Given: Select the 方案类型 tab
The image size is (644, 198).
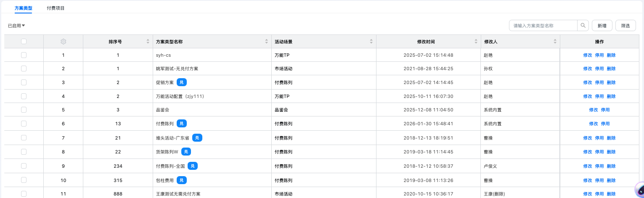Looking at the screenshot, I should (23, 8).
